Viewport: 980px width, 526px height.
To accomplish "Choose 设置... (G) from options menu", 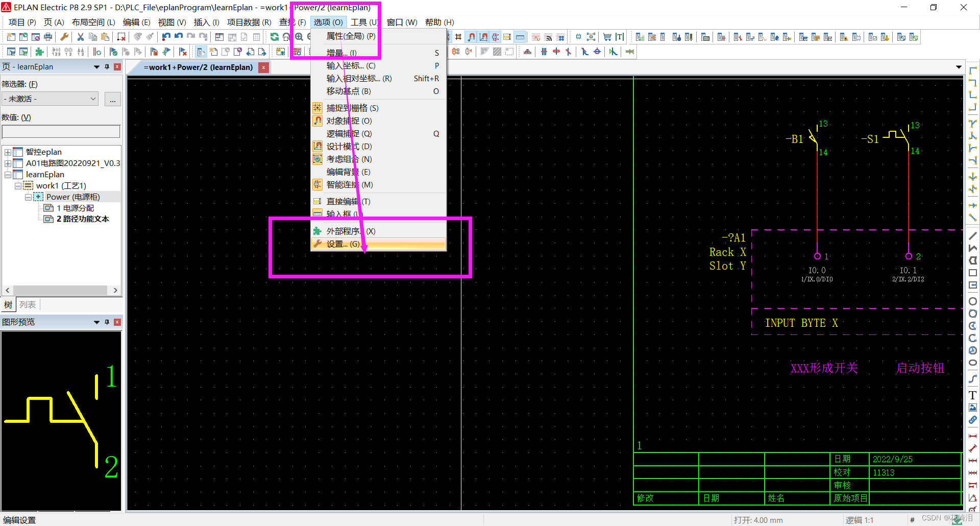I will pos(378,244).
